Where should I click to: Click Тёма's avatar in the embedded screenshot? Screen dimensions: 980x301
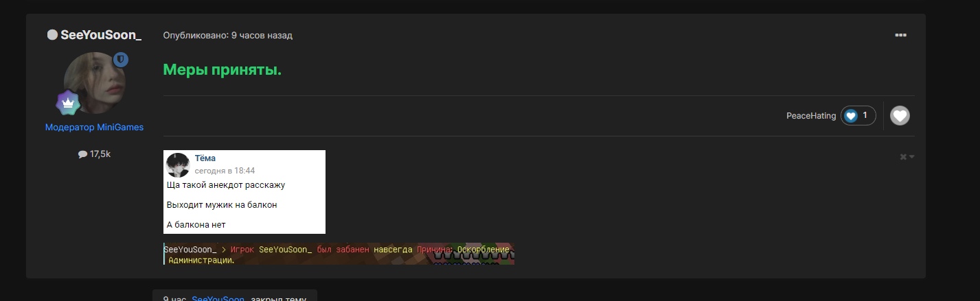pos(178,165)
